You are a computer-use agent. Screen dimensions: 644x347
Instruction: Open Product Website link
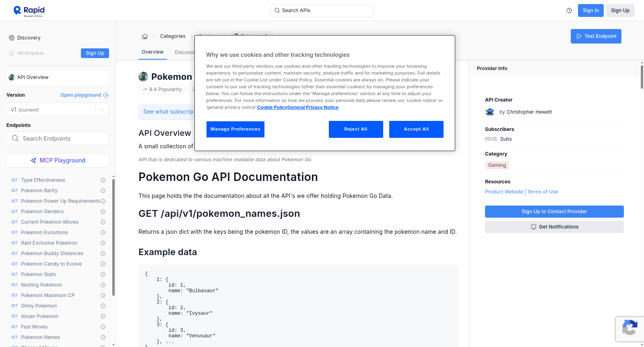(504, 192)
